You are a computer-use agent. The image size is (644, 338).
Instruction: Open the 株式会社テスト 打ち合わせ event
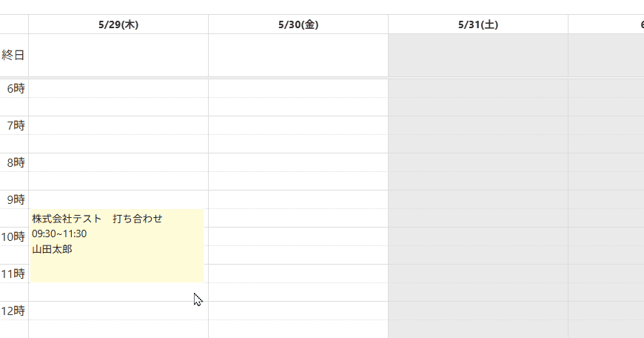(x=117, y=245)
